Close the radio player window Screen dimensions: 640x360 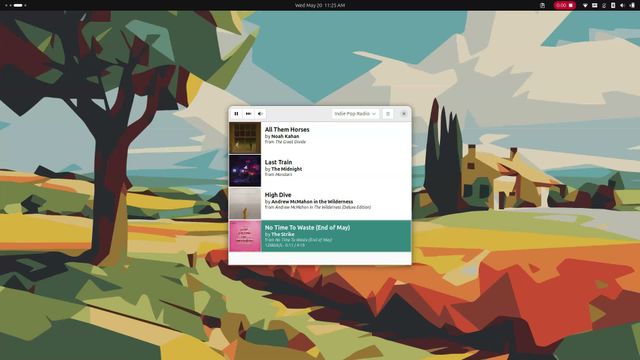pos(404,114)
